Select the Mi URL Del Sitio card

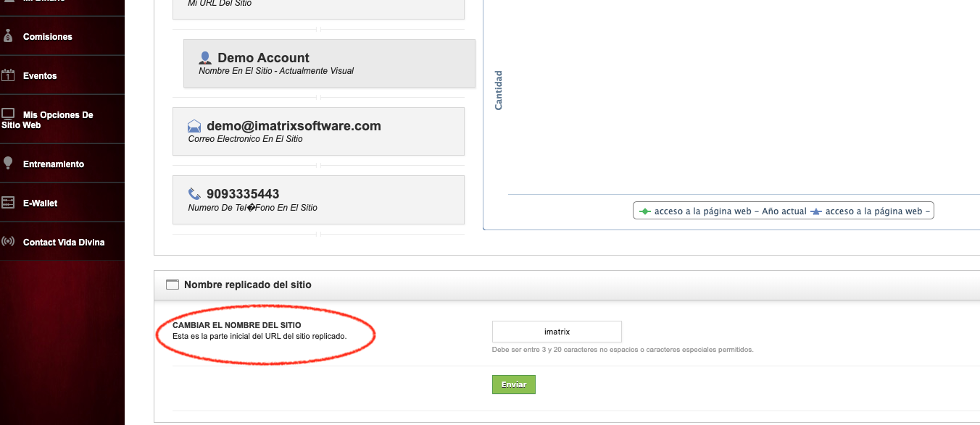tap(318, 7)
